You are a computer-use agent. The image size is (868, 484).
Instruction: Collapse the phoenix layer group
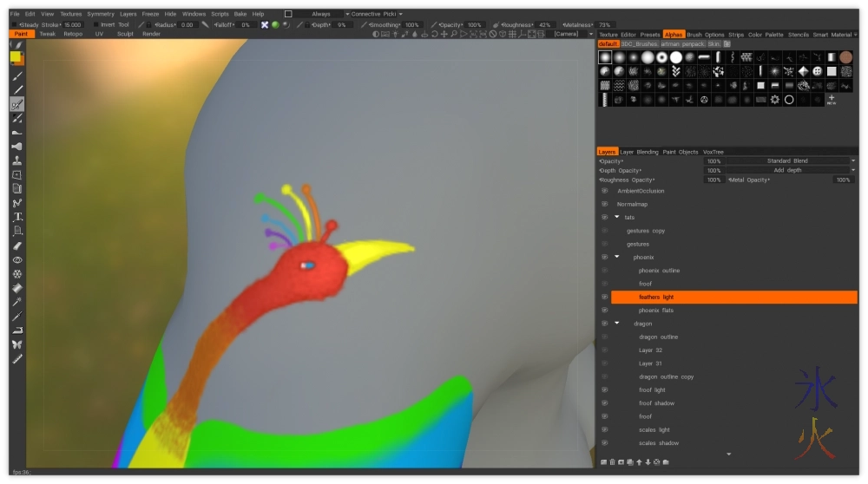coord(617,258)
